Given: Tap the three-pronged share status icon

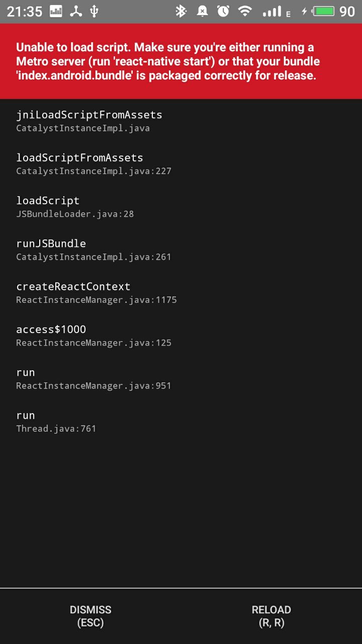Looking at the screenshot, I should point(76,11).
